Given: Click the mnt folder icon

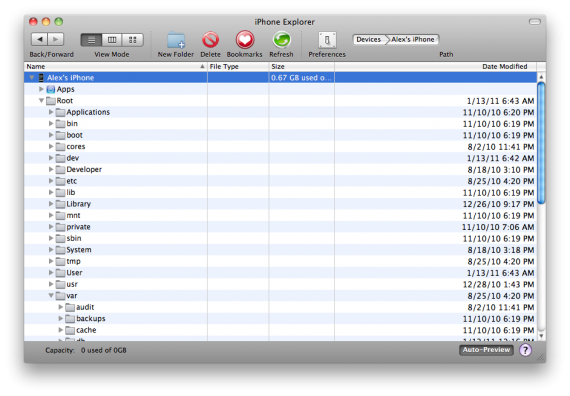Looking at the screenshot, I should coord(60,215).
